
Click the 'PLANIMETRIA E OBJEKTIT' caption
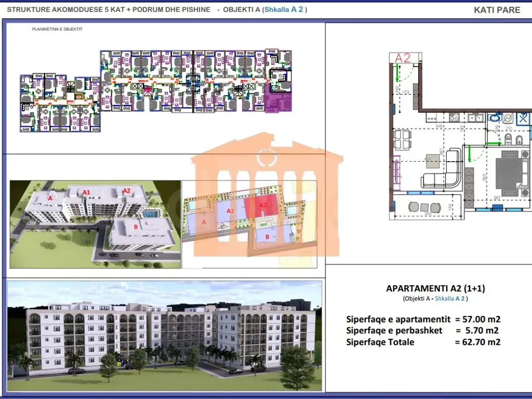coord(57,29)
